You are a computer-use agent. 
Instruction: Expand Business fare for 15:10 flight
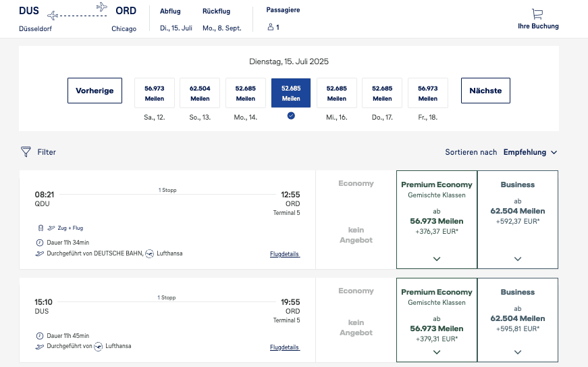click(x=518, y=351)
